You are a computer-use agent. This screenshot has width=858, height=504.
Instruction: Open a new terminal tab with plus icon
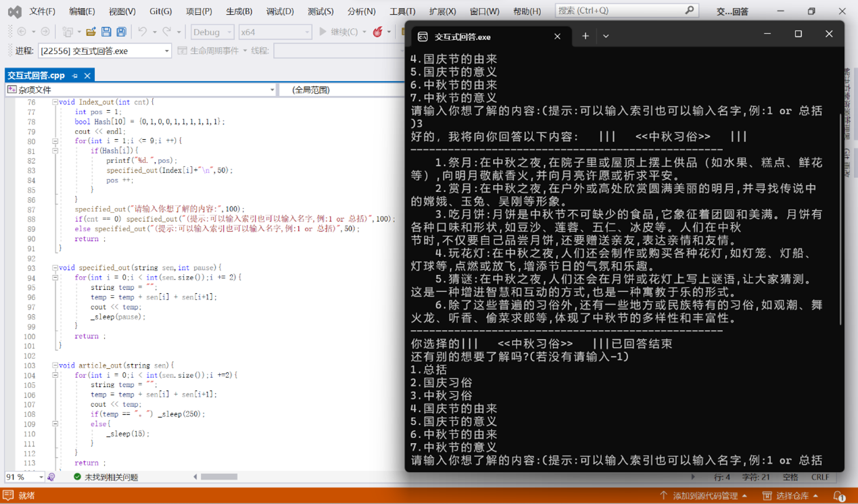(586, 36)
